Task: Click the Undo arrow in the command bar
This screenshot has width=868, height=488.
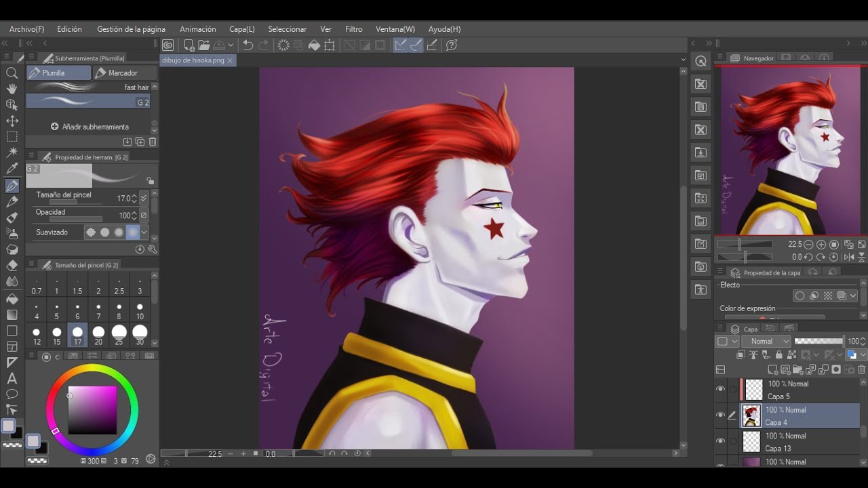Action: [248, 45]
